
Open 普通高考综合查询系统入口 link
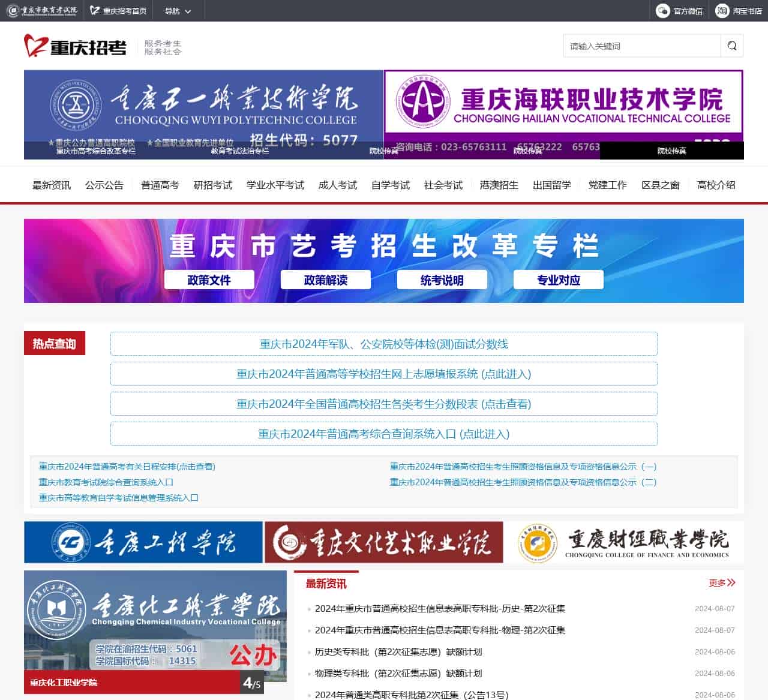[384, 434]
